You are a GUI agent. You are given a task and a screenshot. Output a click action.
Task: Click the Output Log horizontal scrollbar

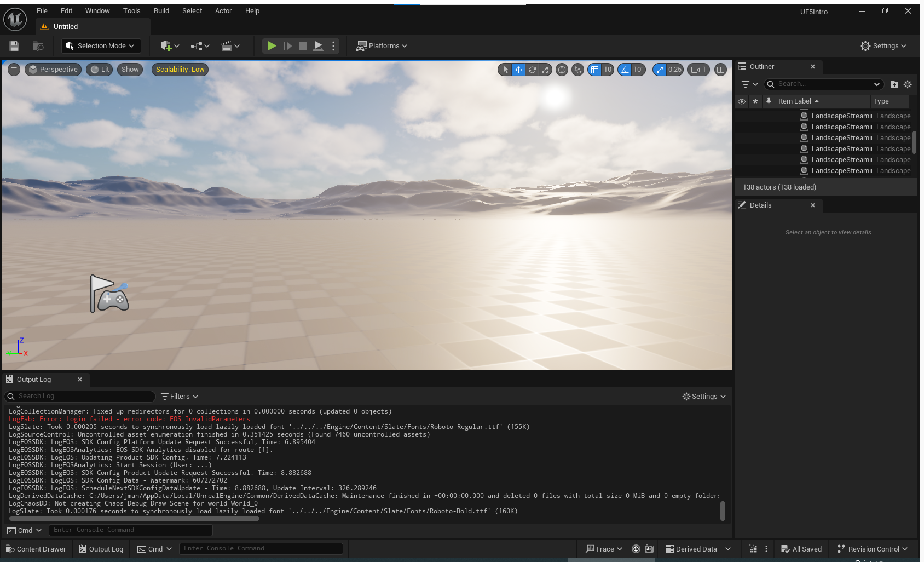click(x=134, y=518)
